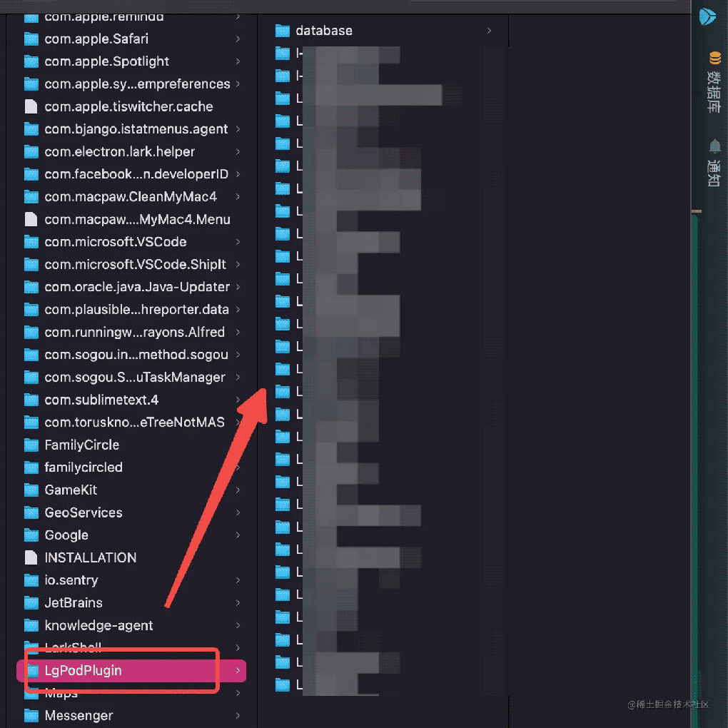Select the FamilyCircle folder
The height and width of the screenshot is (728, 728).
(x=81, y=445)
